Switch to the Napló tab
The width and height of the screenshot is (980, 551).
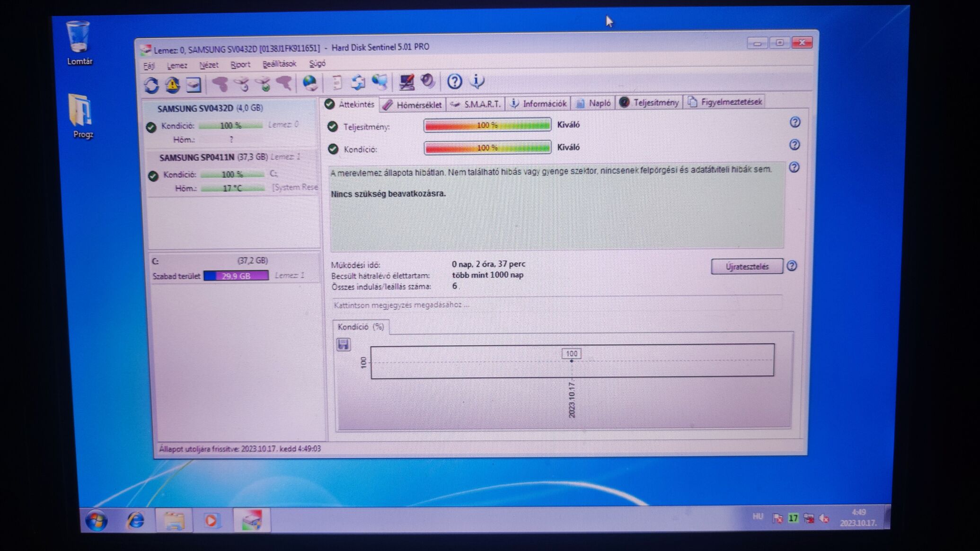593,103
